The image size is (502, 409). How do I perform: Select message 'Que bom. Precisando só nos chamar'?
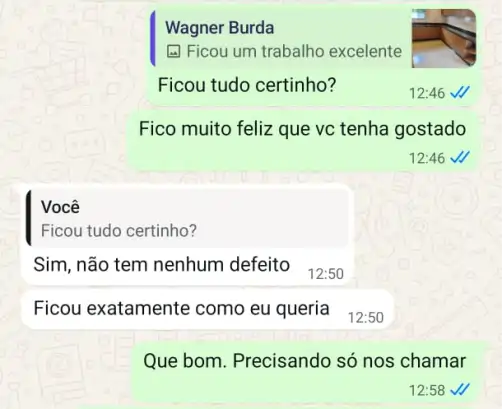click(x=305, y=361)
